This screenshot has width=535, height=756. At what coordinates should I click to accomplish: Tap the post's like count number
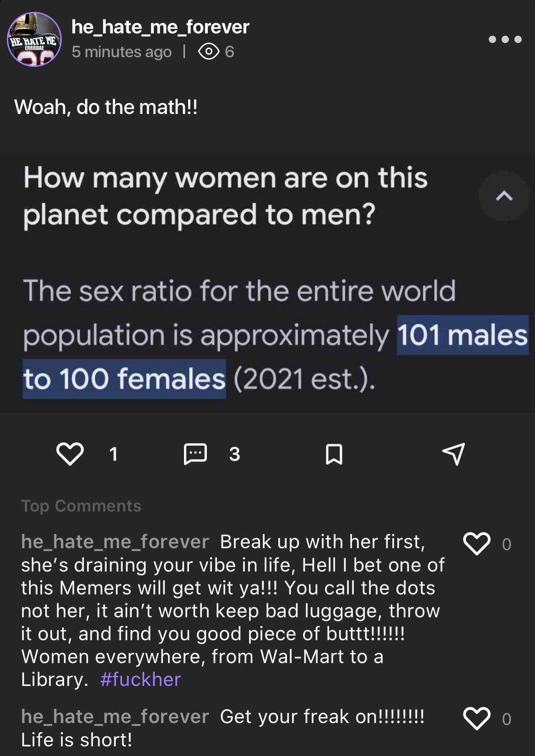click(x=113, y=454)
